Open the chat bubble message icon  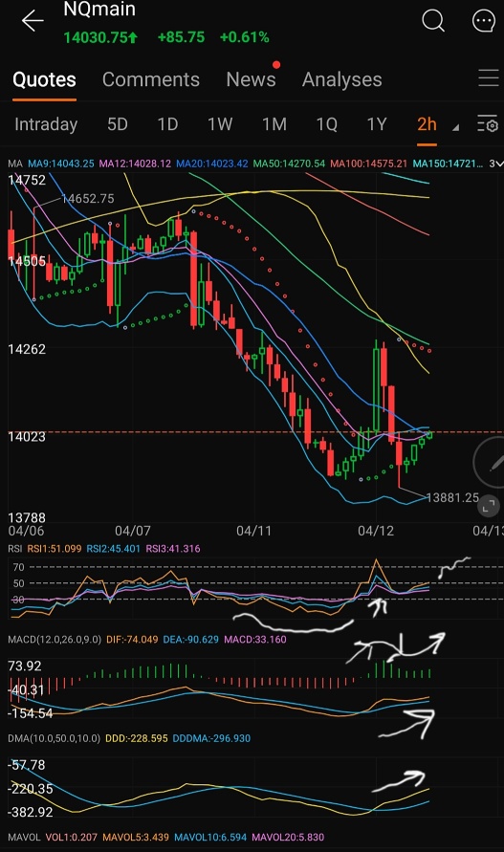[483, 21]
